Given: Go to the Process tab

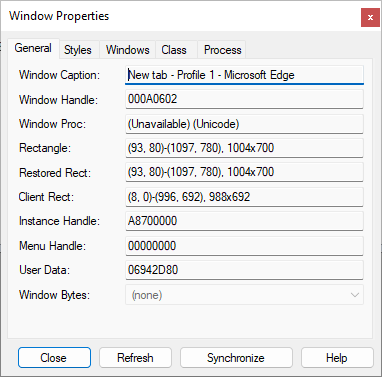Looking at the screenshot, I should click(x=222, y=50).
